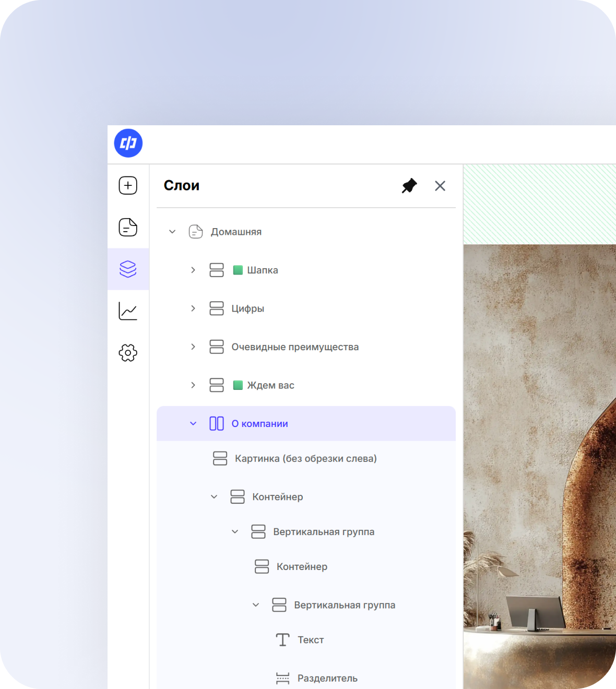Viewport: 616px width, 689px height.
Task: Click the blue app logo icon
Action: pyautogui.click(x=128, y=143)
